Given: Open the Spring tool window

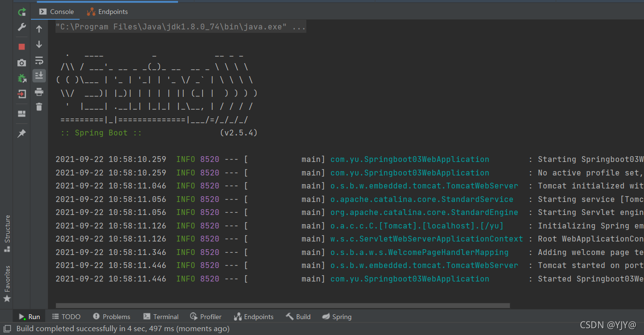Looking at the screenshot, I should pos(337,317).
